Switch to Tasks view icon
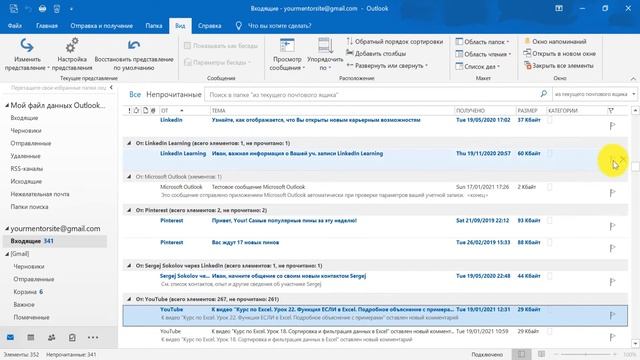Image resolution: width=640 pixels, height=360 pixels. 72,337
